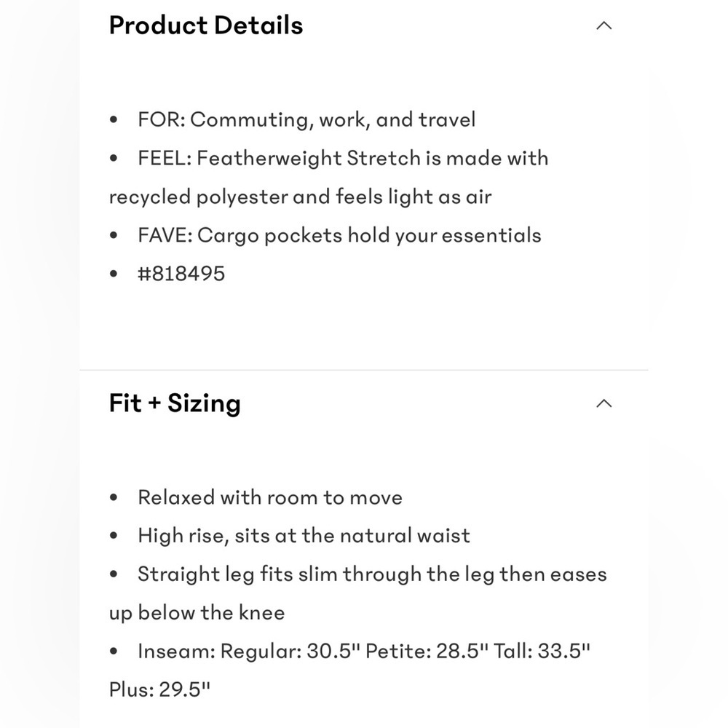728x728 pixels.
Task: Select the product number #818495
Action: 181,274
